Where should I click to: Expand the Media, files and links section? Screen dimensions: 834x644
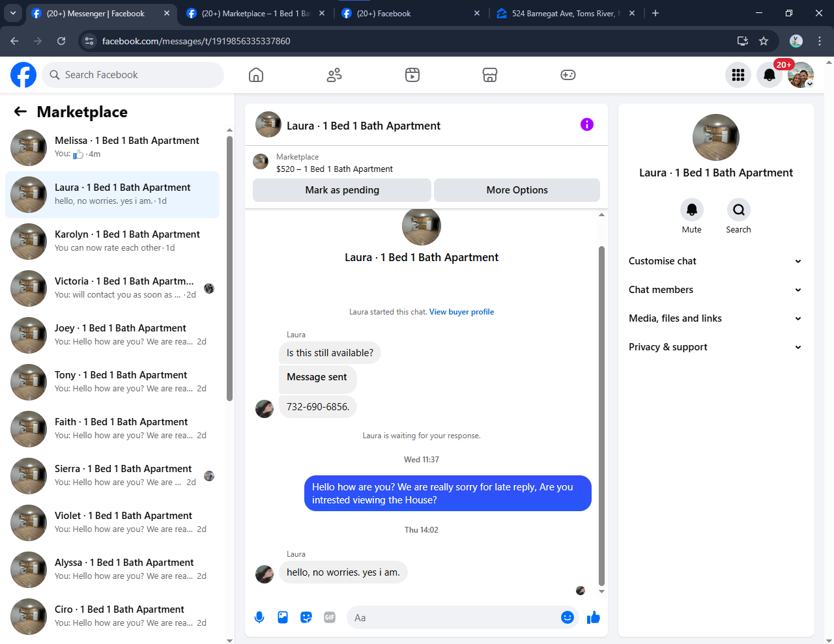click(x=715, y=318)
